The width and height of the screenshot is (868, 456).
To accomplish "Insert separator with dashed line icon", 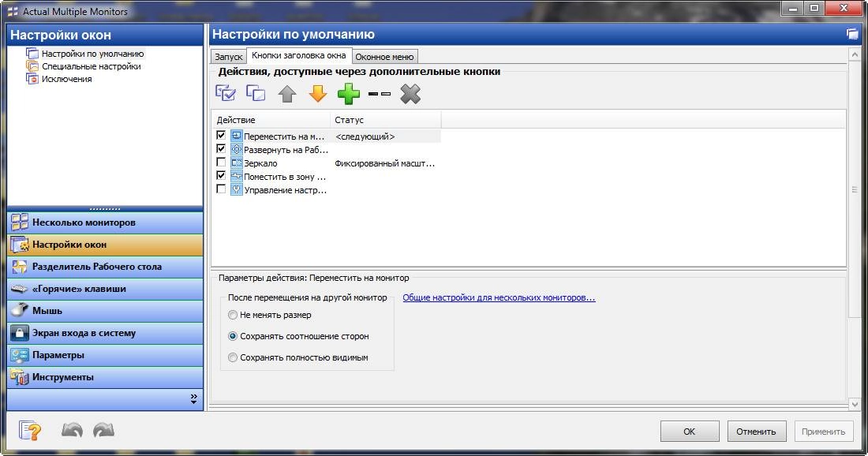I will [380, 94].
